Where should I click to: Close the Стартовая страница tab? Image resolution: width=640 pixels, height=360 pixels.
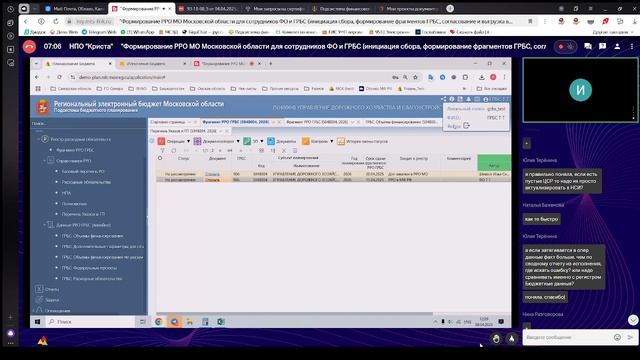pos(196,122)
